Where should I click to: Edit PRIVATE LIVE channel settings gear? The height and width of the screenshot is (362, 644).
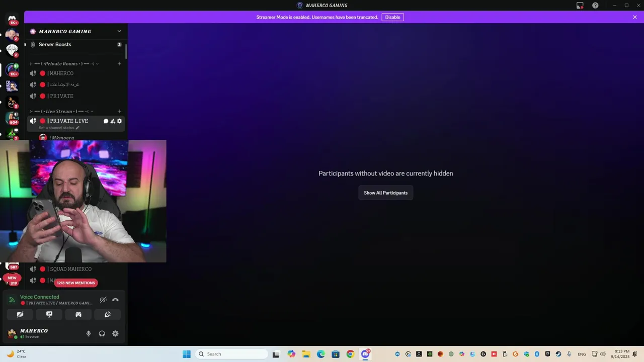(119, 121)
